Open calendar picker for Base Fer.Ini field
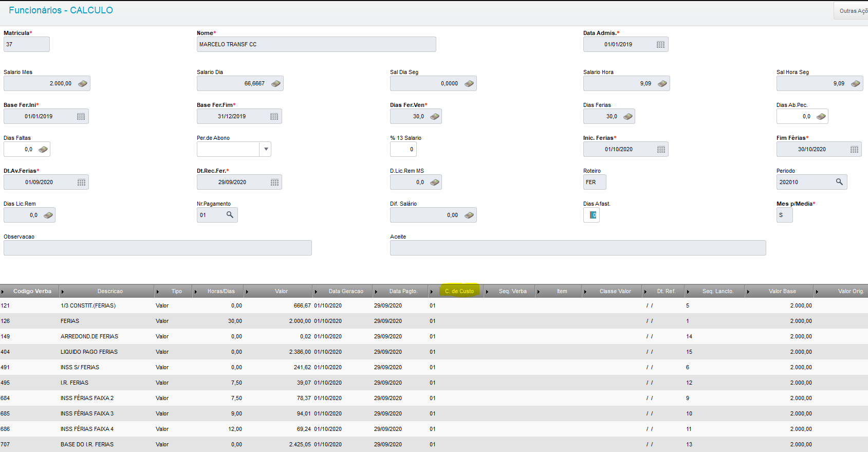This screenshot has height=452, width=868. coord(81,117)
